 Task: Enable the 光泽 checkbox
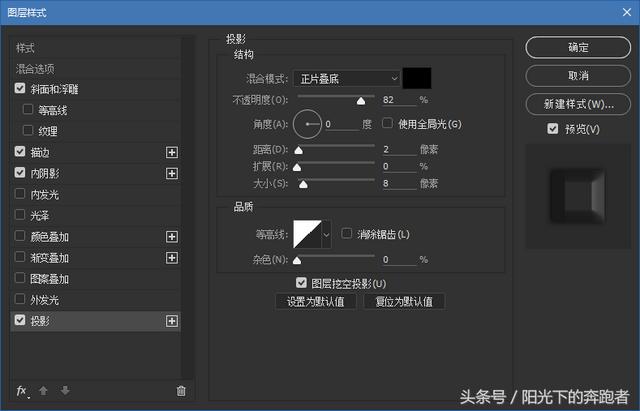[x=20, y=214]
